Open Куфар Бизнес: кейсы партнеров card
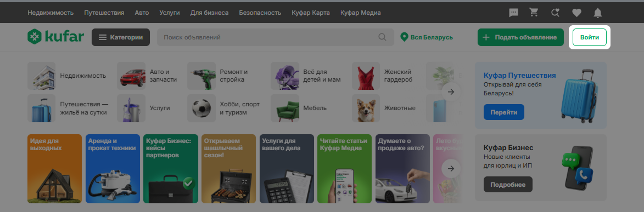644x212 pixels. 171,169
